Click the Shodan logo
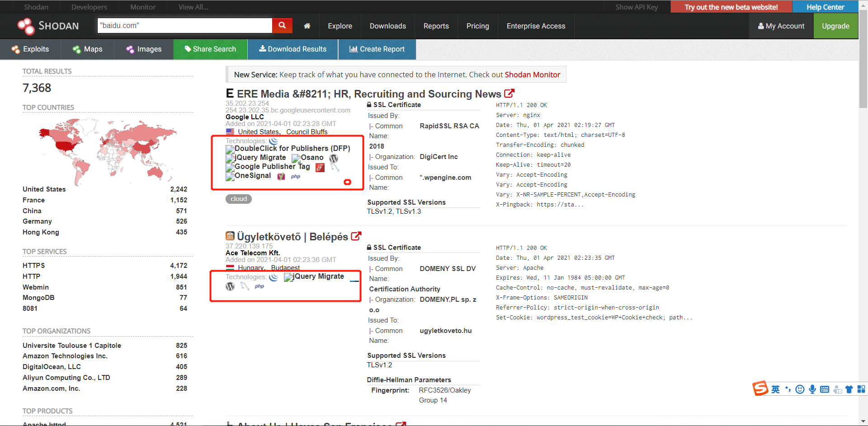The height and width of the screenshot is (426, 868). 48,26
